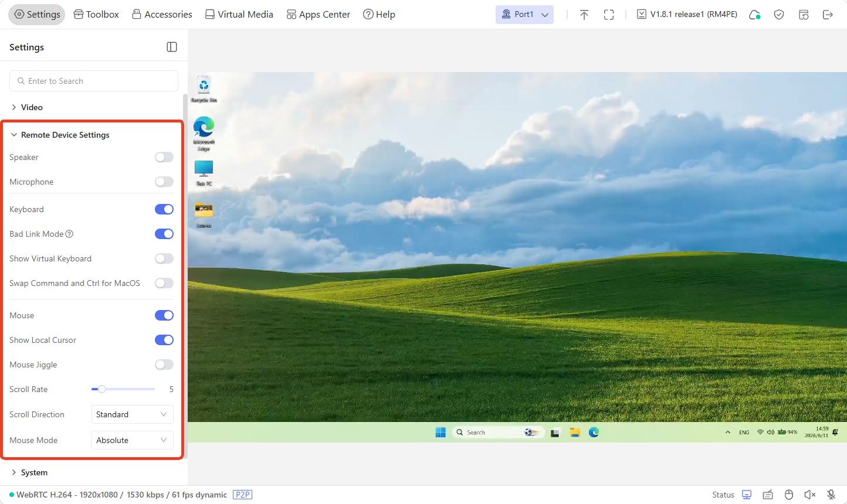Open the remote Windows Start button

point(441,433)
